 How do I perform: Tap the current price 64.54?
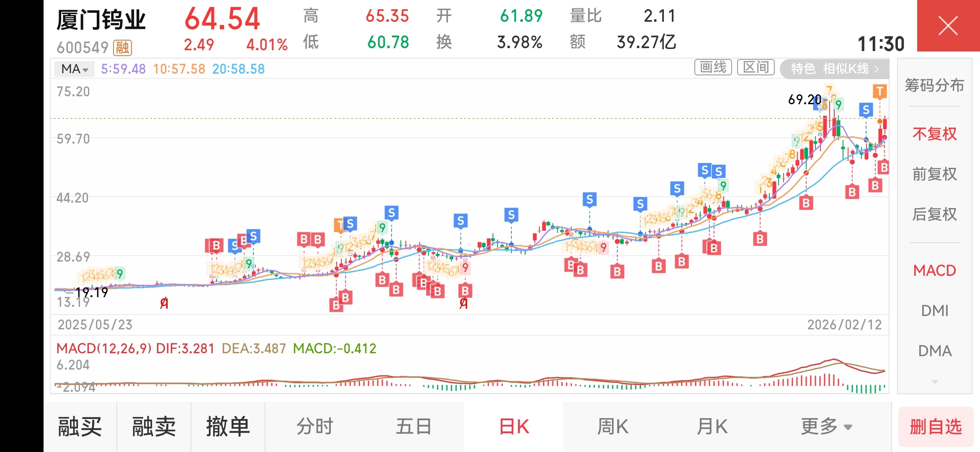click(222, 19)
